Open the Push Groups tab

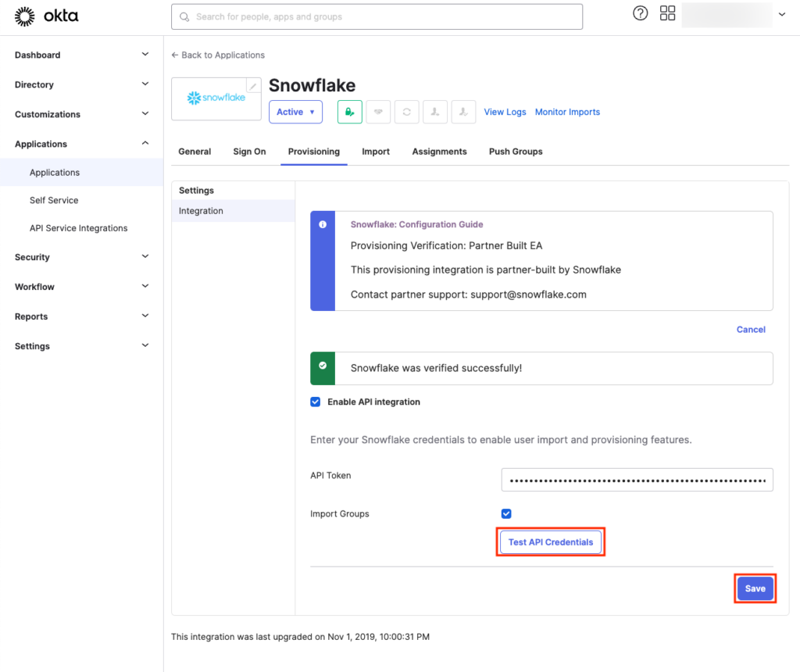click(x=515, y=152)
